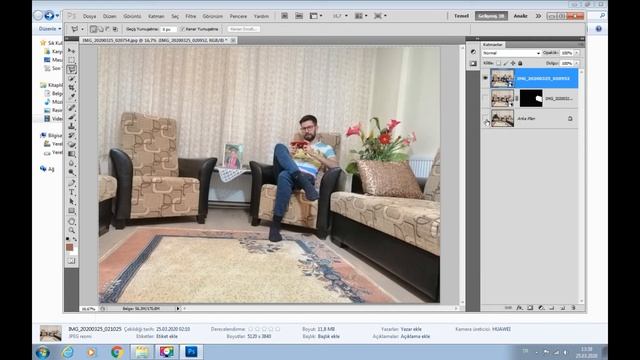Screen dimensions: 640x360
Task: Create new adjustment layer icon
Action: pos(541,308)
